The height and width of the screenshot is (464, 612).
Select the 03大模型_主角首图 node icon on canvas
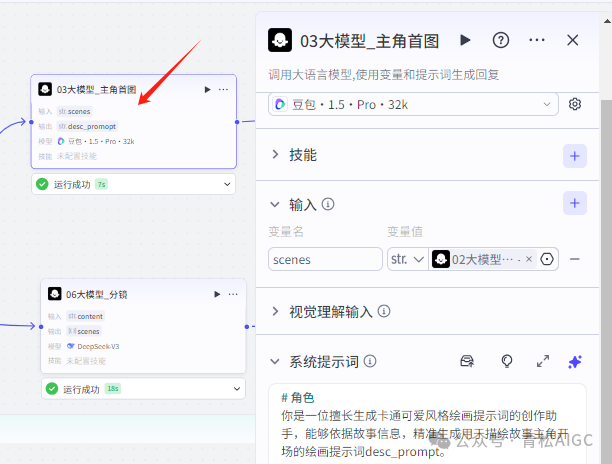tap(45, 89)
